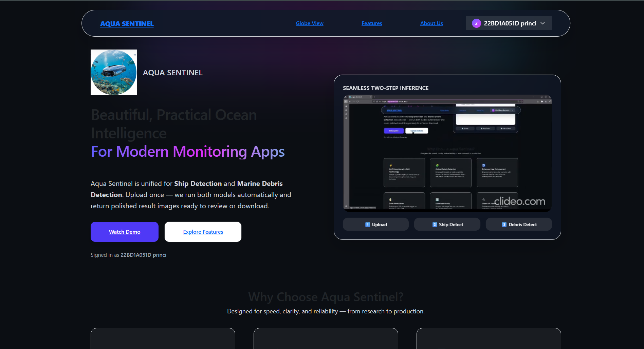
Task: Click the number 2 icon beside Ship Detect
Action: [435, 225]
